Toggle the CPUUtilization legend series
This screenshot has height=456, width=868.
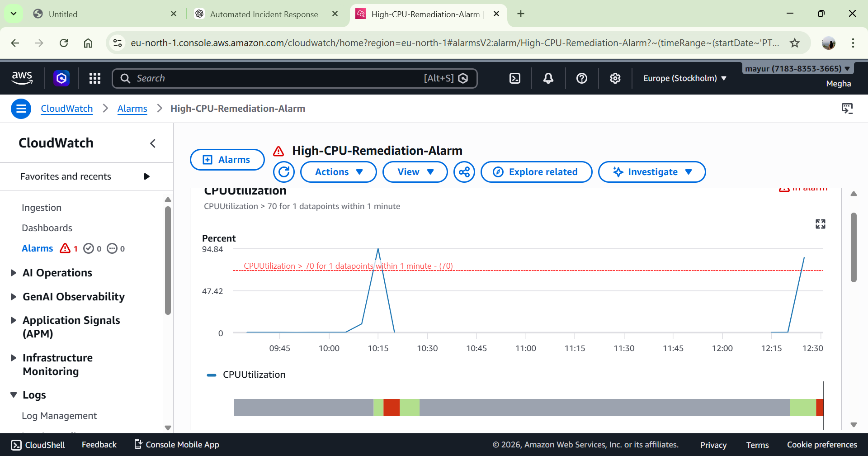coord(246,375)
